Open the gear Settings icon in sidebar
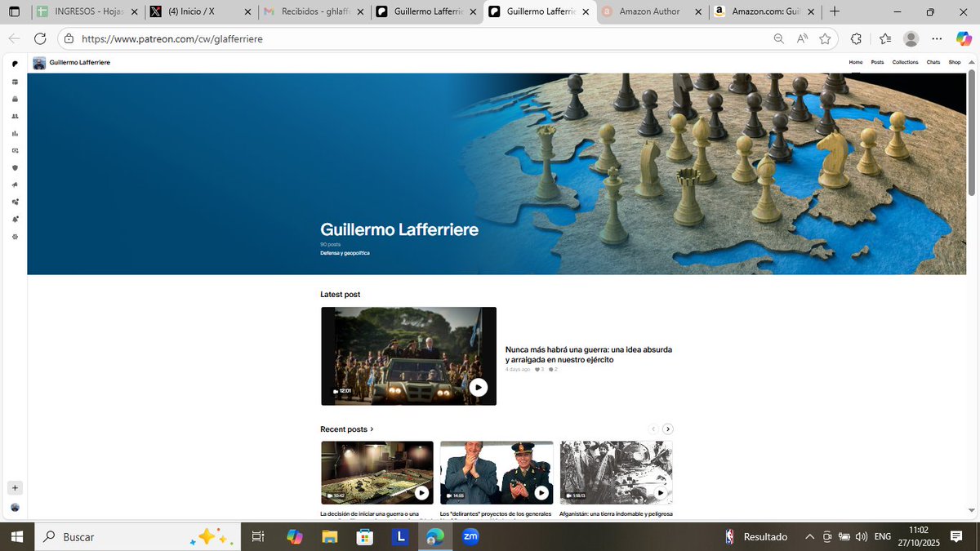Image resolution: width=980 pixels, height=551 pixels. (x=15, y=236)
